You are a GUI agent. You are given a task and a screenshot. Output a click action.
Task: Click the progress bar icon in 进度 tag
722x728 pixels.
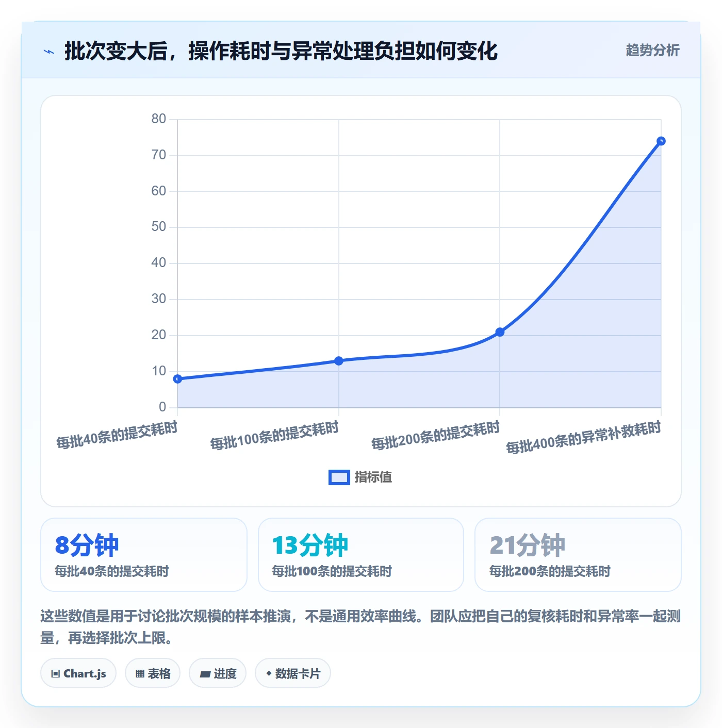(205, 674)
